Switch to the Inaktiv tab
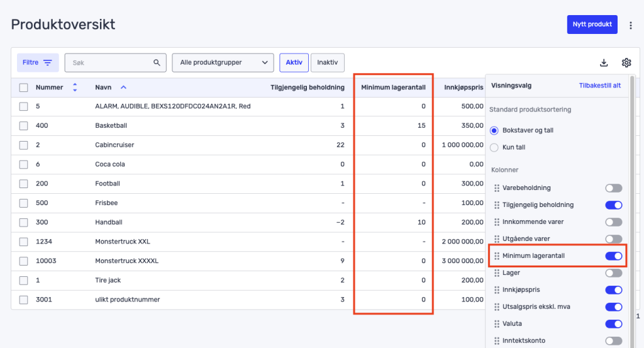644x348 pixels. 327,62
